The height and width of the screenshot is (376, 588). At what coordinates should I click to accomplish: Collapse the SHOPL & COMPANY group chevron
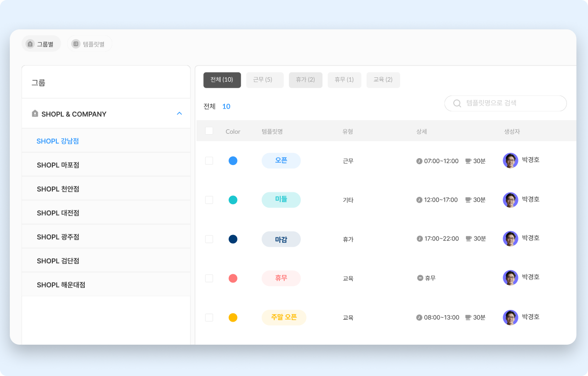point(179,114)
